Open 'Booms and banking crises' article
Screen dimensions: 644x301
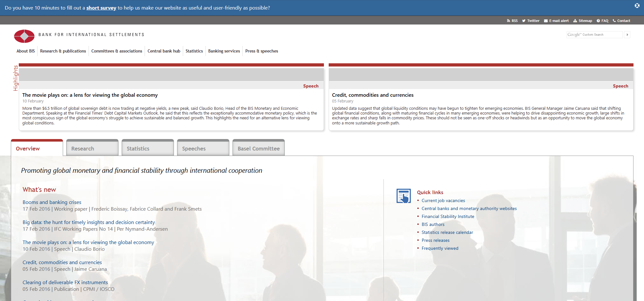pos(52,202)
